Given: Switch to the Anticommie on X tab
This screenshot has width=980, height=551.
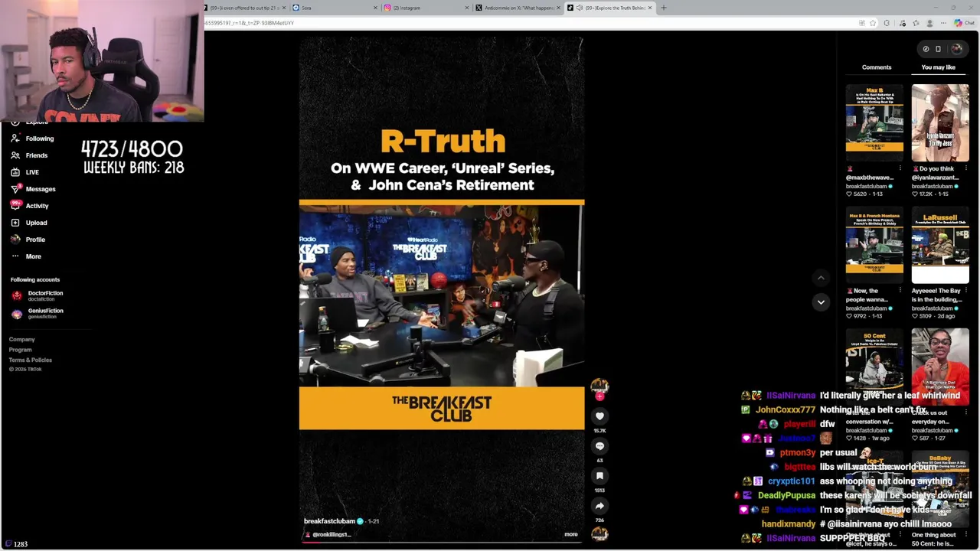Looking at the screenshot, I should (517, 8).
